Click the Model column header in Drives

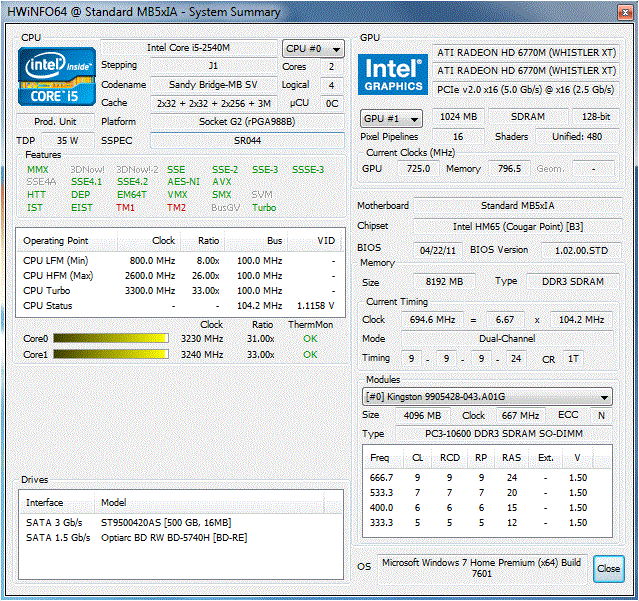click(209, 502)
